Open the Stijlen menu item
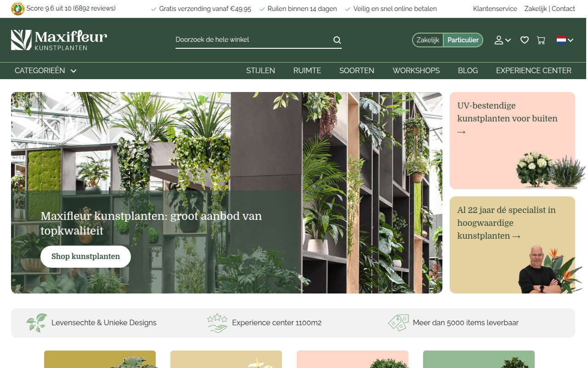 point(260,70)
